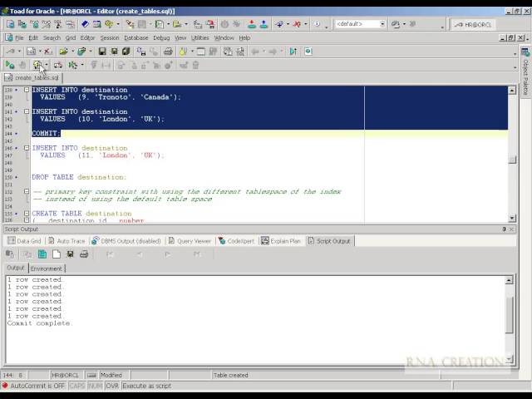
Task: Click the trash can icon in execution toolbar
Action: (x=196, y=65)
